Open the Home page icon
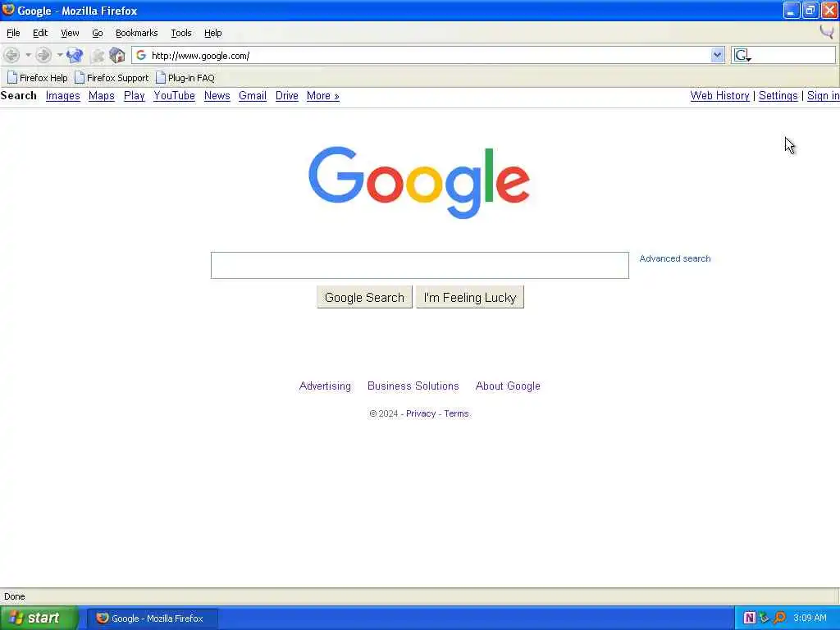Screen dimensions: 840x630 point(116,55)
